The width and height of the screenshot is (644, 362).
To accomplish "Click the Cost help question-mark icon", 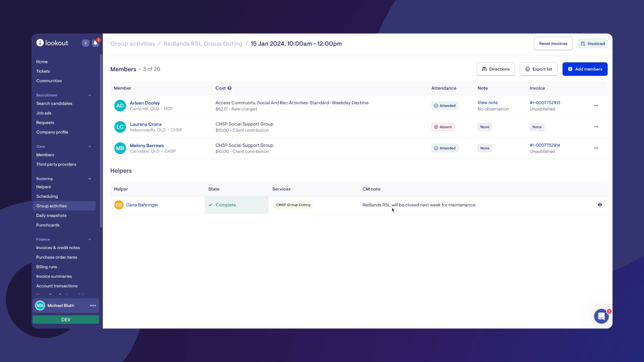I will (x=229, y=88).
